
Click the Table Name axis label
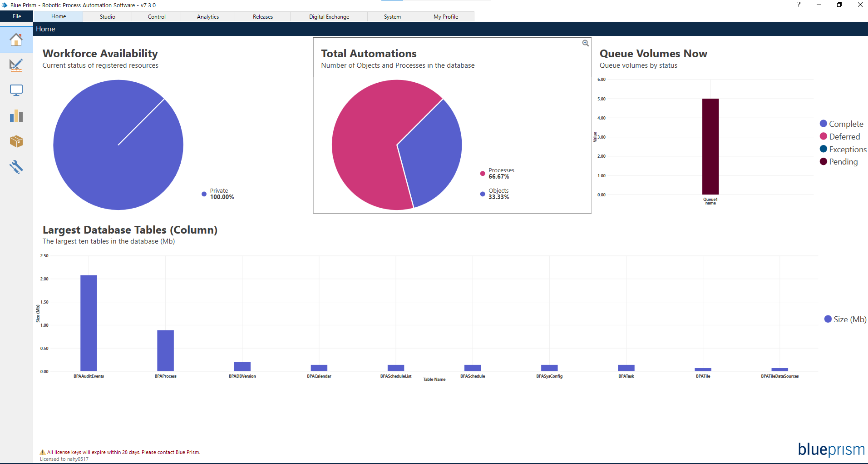434,379
